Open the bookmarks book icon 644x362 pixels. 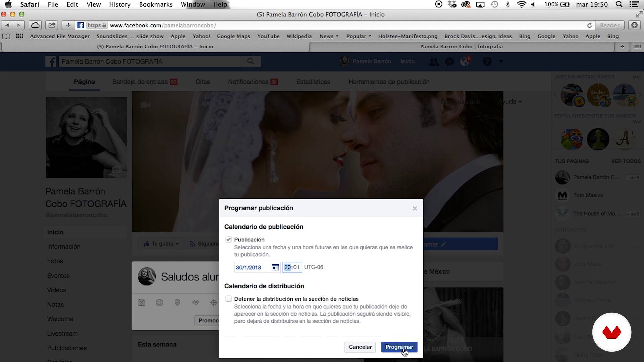coord(6,36)
